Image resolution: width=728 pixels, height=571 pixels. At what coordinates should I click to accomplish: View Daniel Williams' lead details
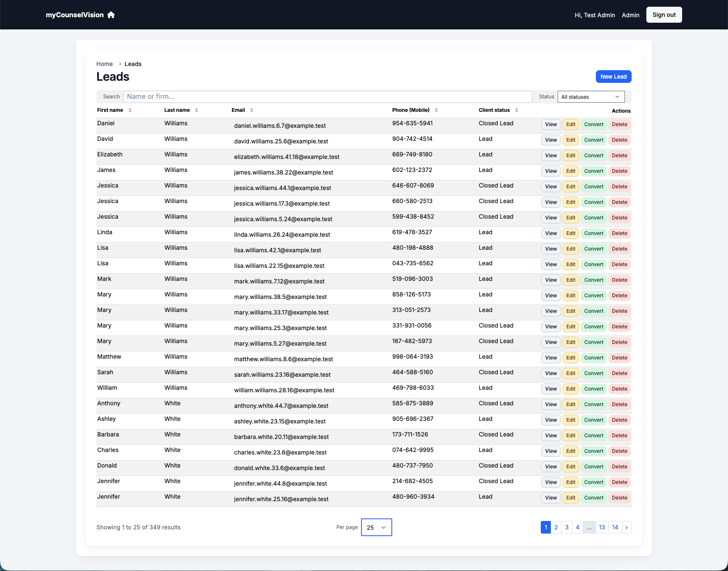coord(550,124)
